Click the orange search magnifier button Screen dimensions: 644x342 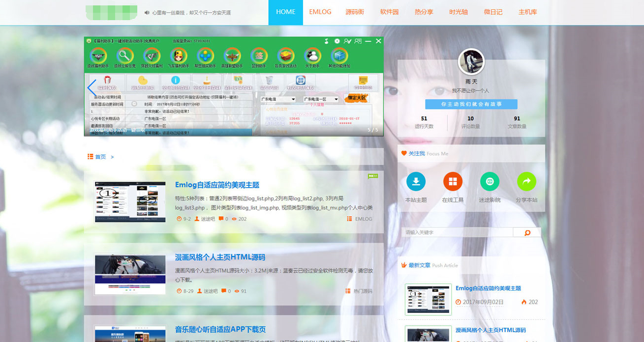click(527, 232)
